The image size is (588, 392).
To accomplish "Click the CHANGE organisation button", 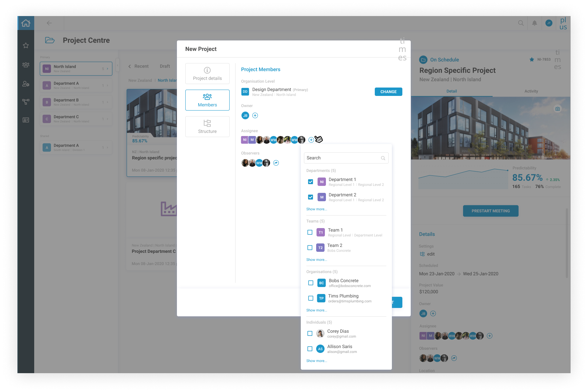I will (x=388, y=92).
